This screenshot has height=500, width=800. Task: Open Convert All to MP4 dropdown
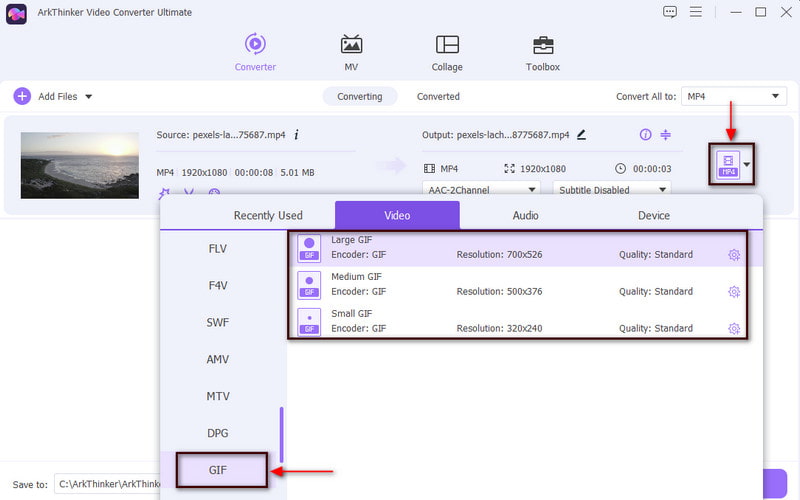[734, 96]
